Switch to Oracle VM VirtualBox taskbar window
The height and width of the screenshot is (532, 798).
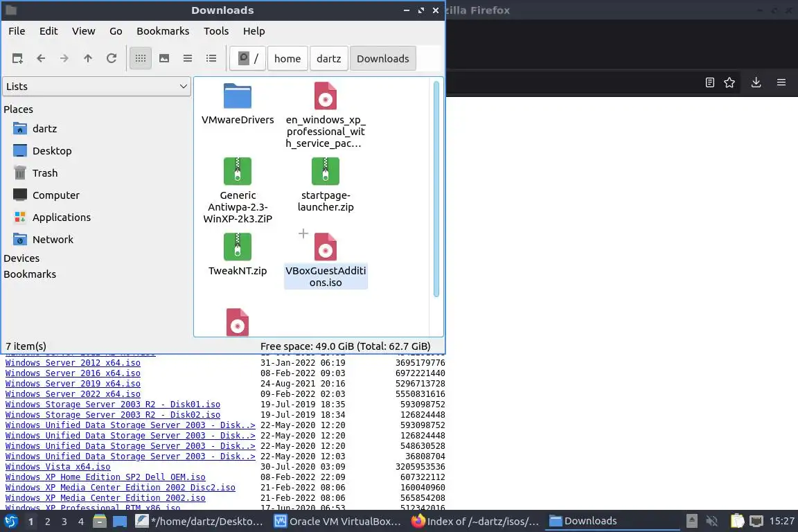(338, 522)
